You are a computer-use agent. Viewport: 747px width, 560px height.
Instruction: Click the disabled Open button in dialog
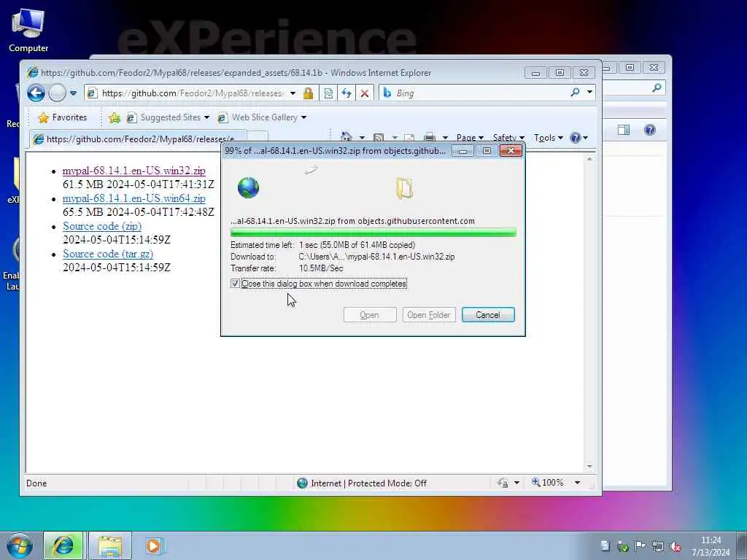(x=370, y=315)
